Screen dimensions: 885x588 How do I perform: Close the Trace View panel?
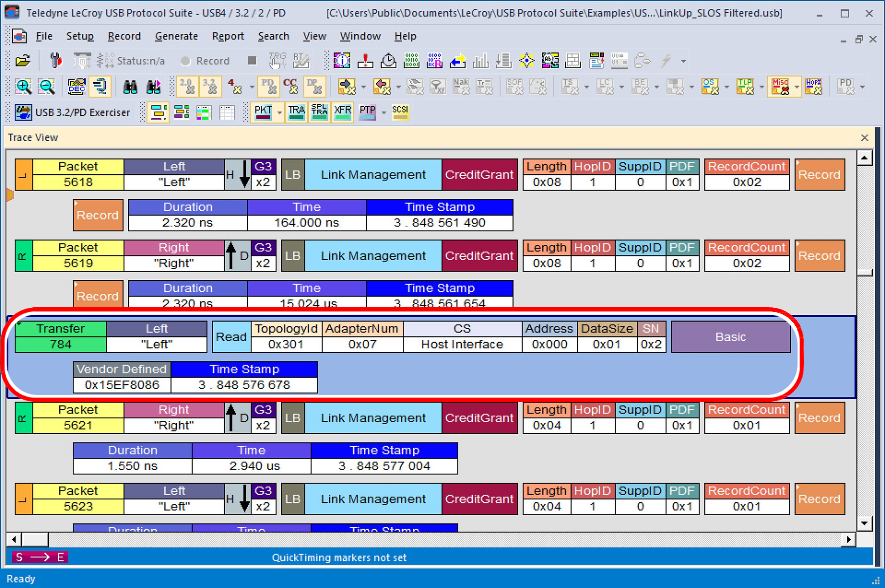coord(864,138)
